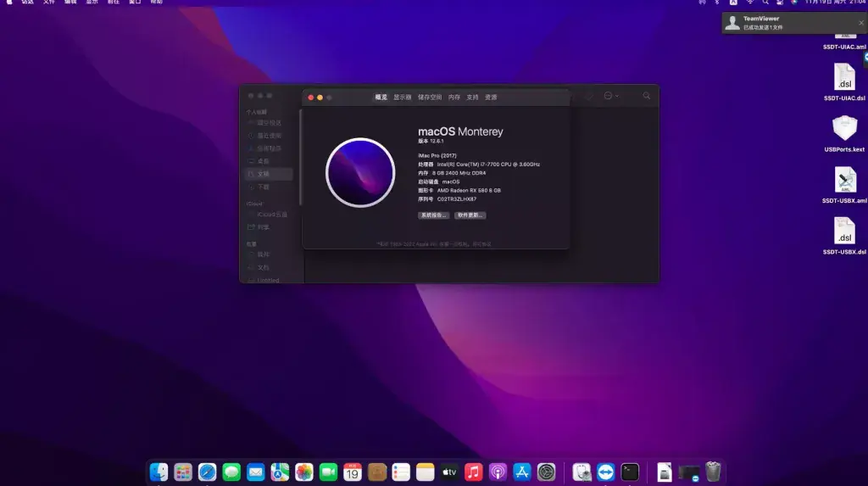Screen dimensions: 868x486
Task: Open FaceTime in the dock
Action: coord(328,472)
